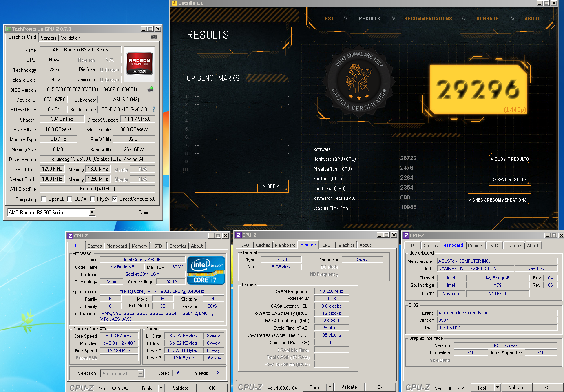The width and height of the screenshot is (564, 392).
Task: Click the GPU-Z title bar app icon
Action: 8,29
